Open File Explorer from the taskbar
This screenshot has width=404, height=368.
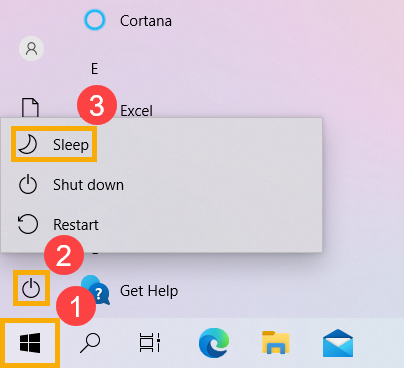point(275,342)
